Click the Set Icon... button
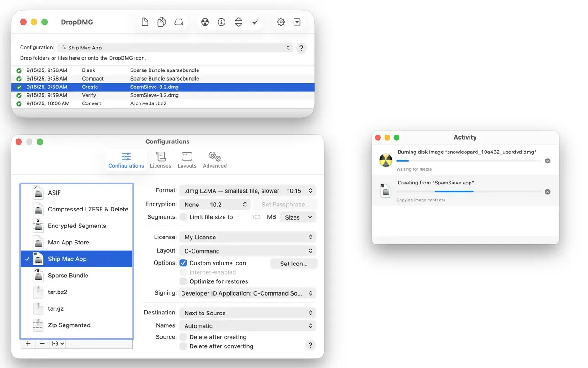The height and width of the screenshot is (368, 588). (294, 264)
